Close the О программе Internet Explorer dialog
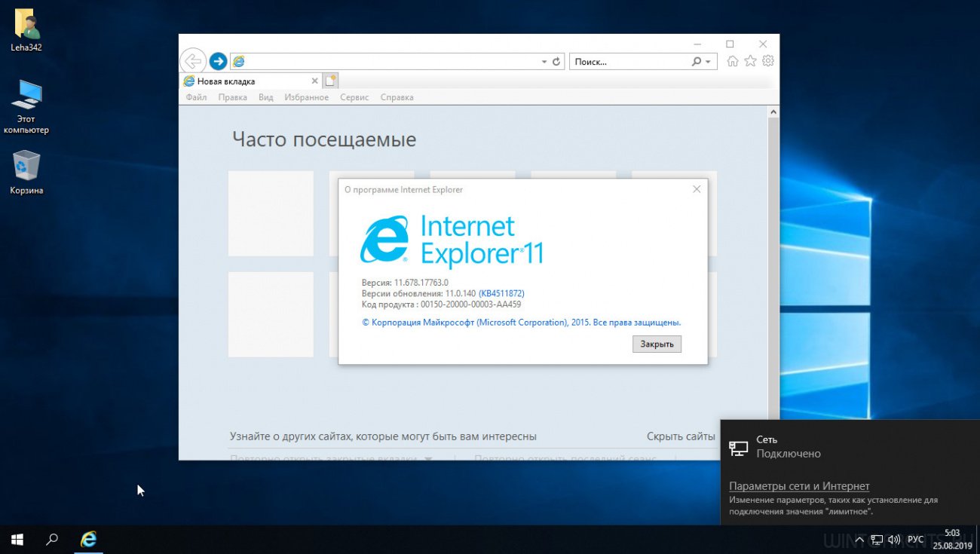Image resolution: width=980 pixels, height=554 pixels. tap(697, 189)
